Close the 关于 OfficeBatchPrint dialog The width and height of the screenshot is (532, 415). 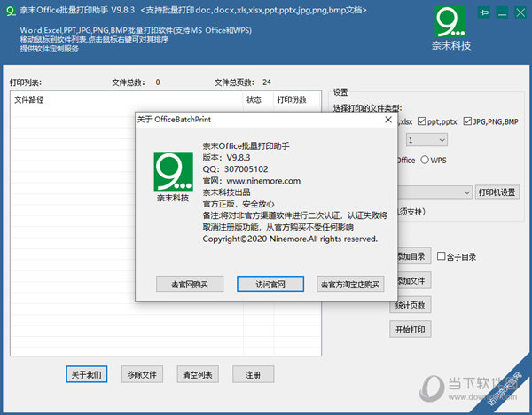pos(388,120)
